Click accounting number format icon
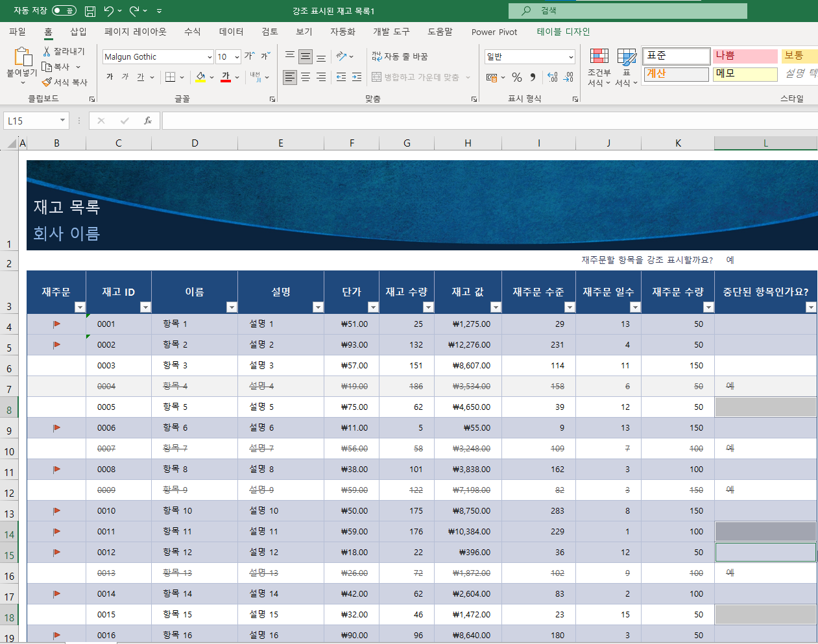 492,77
